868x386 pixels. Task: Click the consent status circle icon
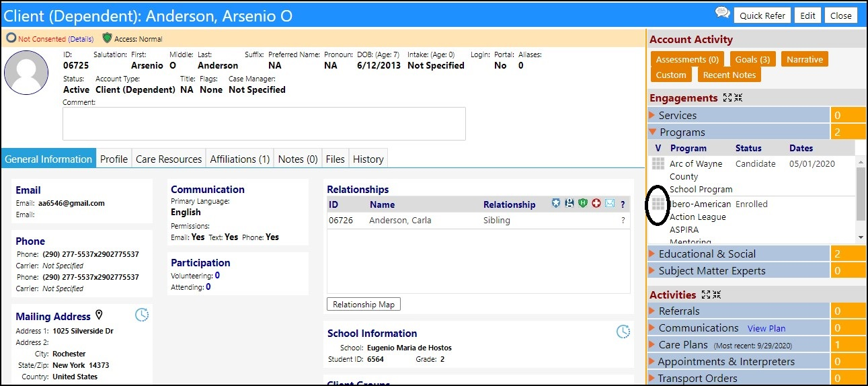[x=11, y=38]
